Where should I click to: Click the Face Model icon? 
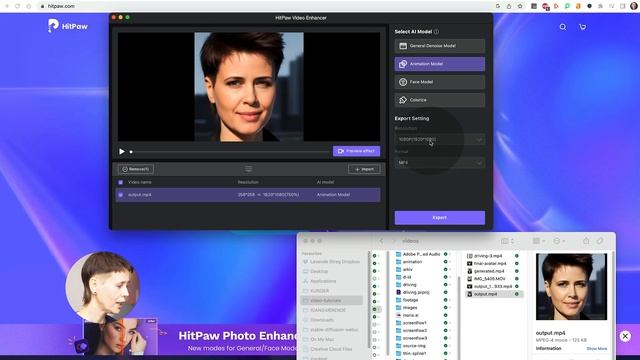403,82
